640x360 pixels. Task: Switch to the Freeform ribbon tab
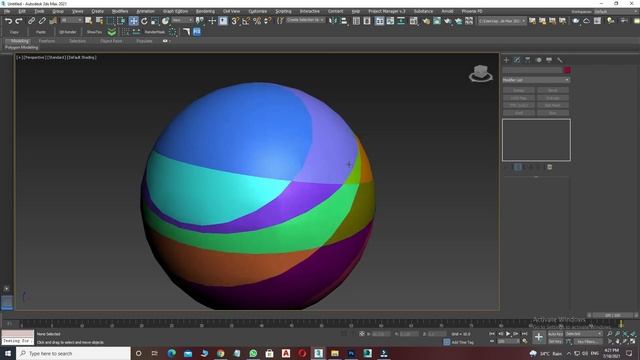click(47, 41)
